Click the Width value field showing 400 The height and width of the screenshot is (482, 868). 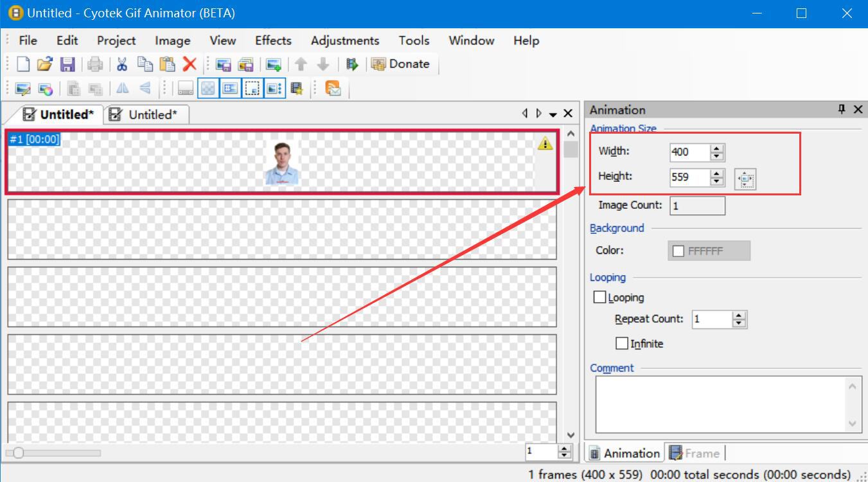coord(690,152)
